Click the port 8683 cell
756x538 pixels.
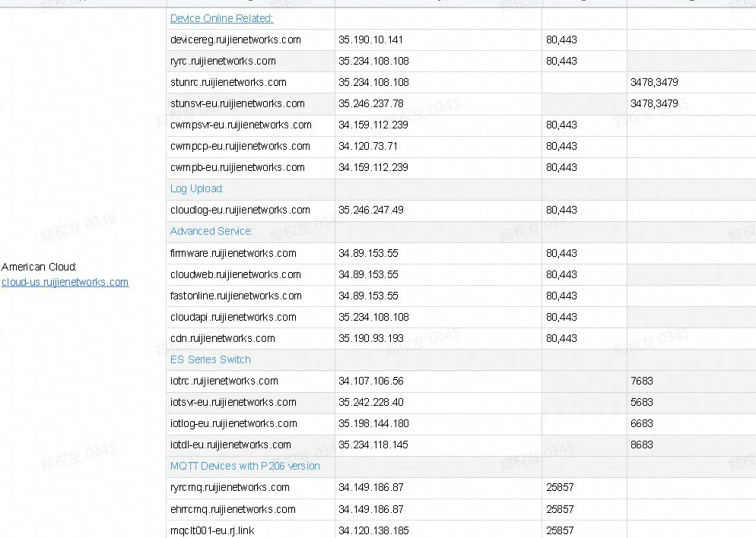641,445
